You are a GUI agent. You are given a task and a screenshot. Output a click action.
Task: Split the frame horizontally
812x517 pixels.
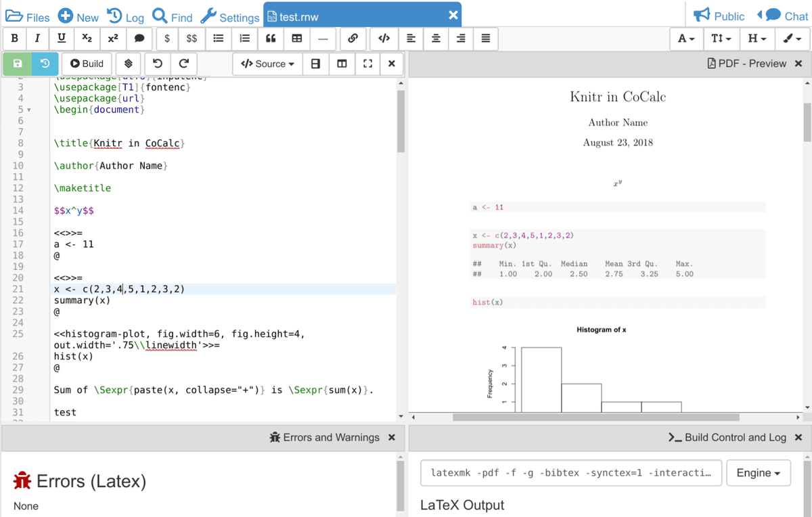[315, 64]
